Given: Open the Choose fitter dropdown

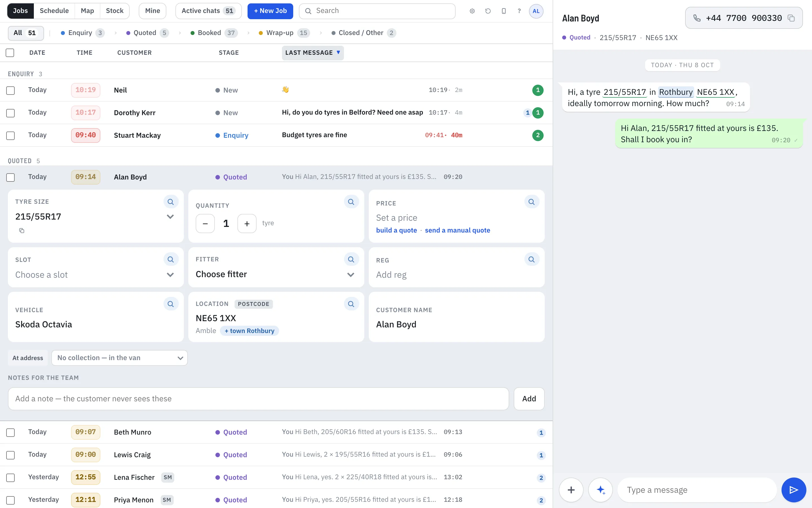Looking at the screenshot, I should 276,275.
